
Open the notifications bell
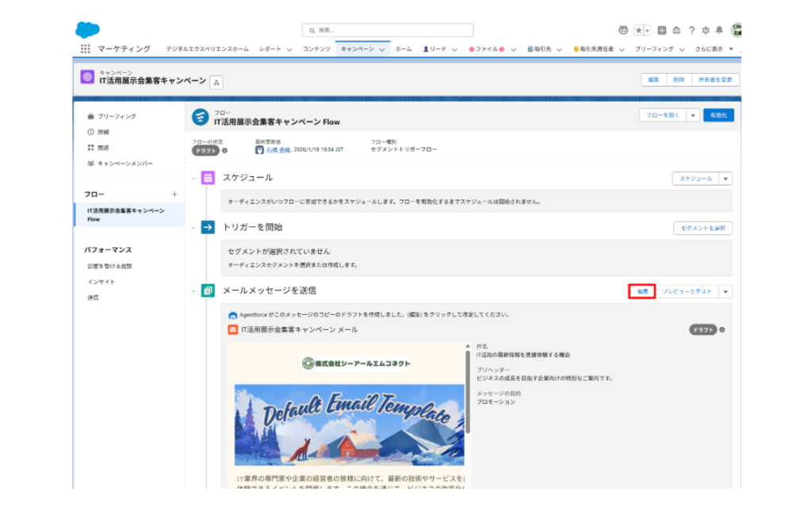point(719,30)
